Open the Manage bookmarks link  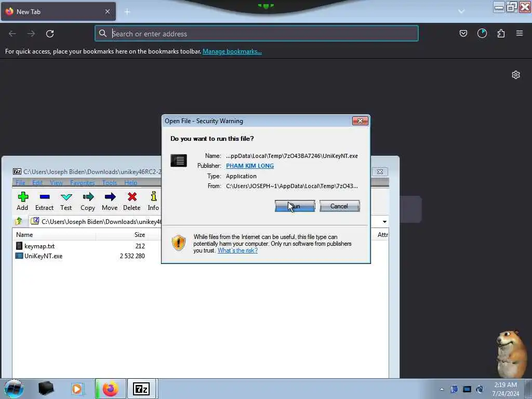tap(232, 51)
